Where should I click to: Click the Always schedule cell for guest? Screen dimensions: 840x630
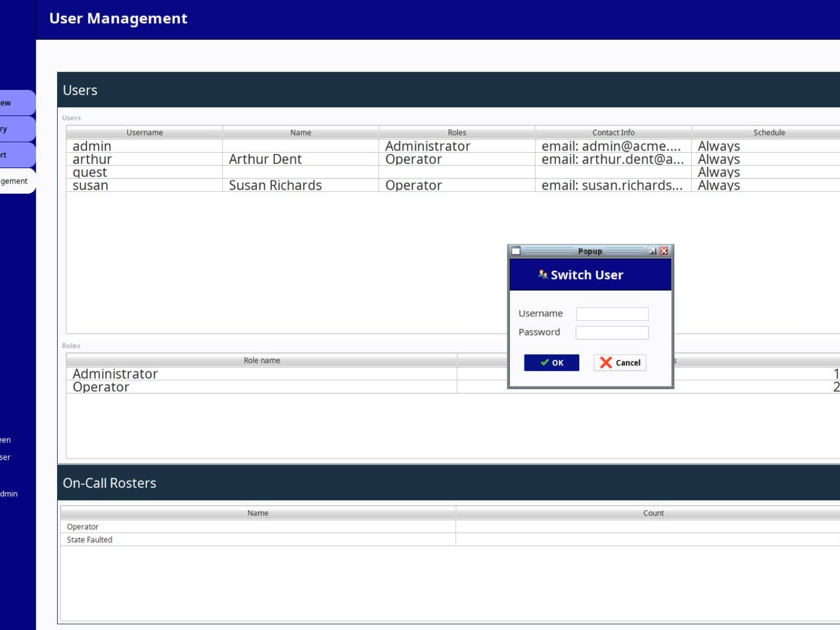click(x=766, y=172)
